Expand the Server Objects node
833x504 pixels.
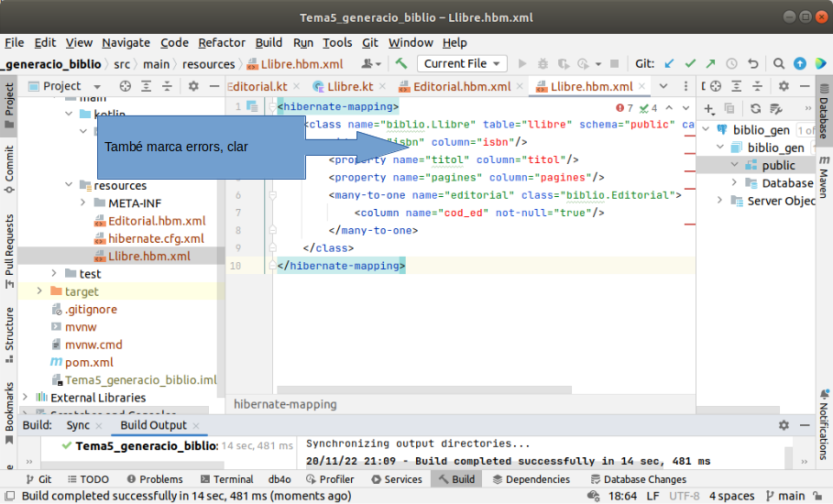coord(720,200)
